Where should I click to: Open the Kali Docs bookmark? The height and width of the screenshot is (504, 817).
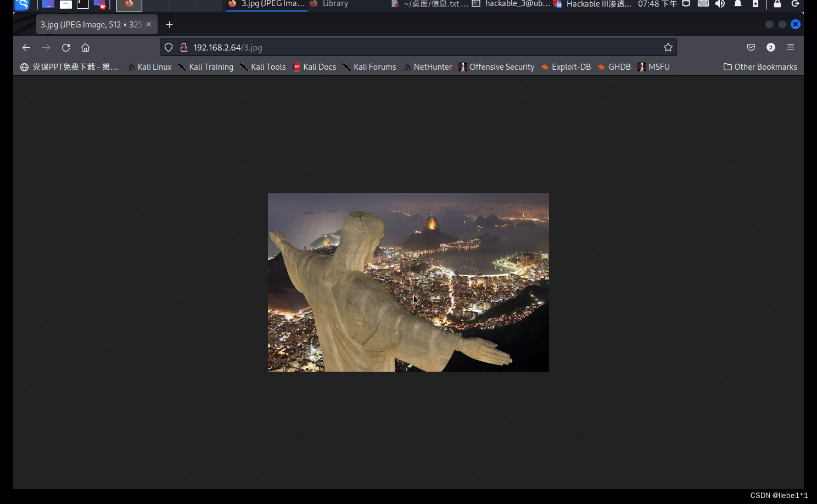315,67
